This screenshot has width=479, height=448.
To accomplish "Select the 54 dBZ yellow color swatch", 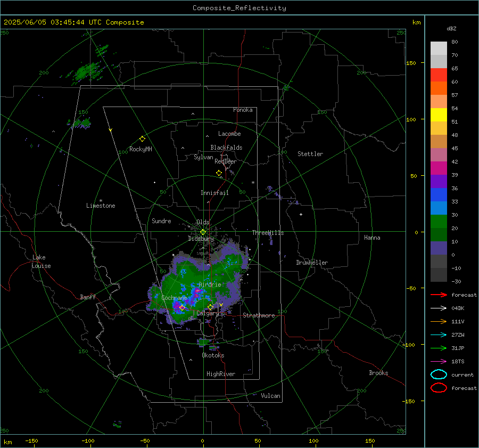I will 439,115.
